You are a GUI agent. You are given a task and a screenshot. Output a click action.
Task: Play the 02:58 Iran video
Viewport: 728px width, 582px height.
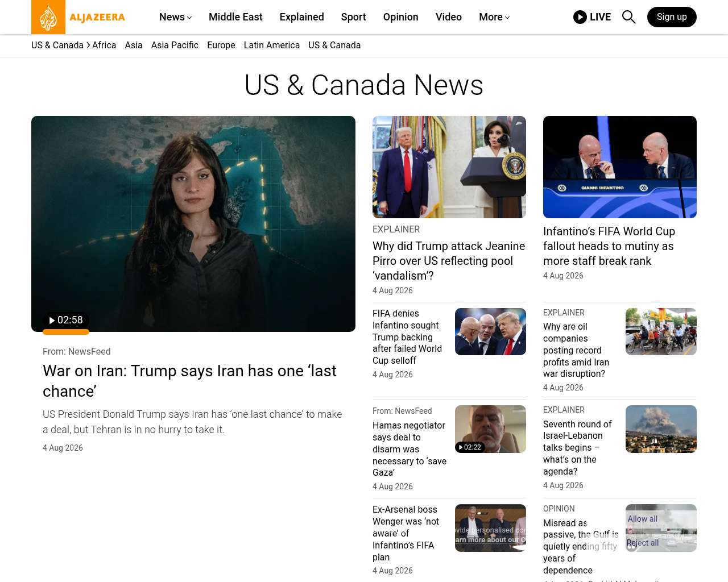pyautogui.click(x=66, y=320)
